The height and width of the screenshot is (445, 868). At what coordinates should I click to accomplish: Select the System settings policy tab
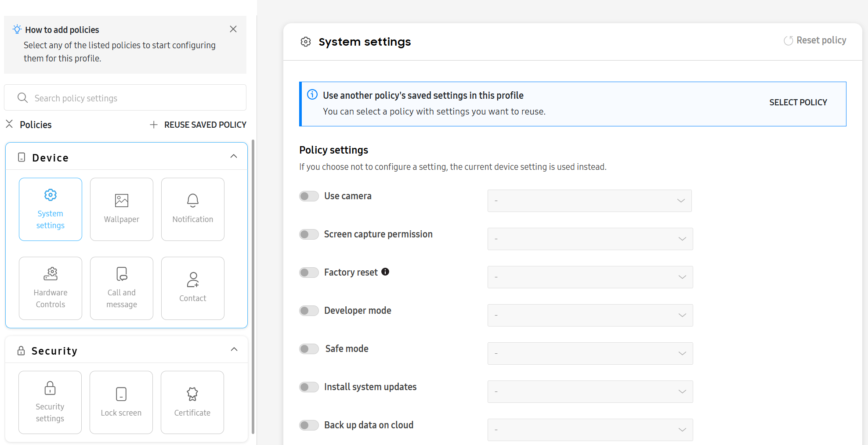click(x=50, y=209)
